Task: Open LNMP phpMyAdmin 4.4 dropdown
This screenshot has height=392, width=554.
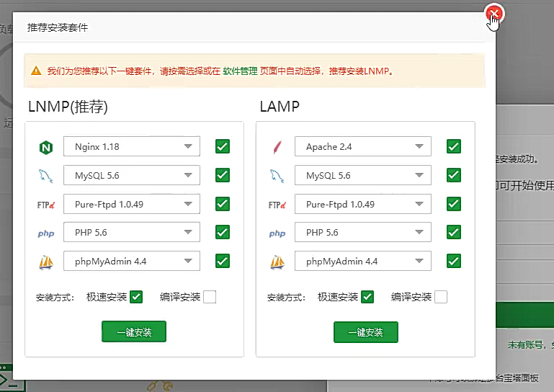Action: click(132, 261)
